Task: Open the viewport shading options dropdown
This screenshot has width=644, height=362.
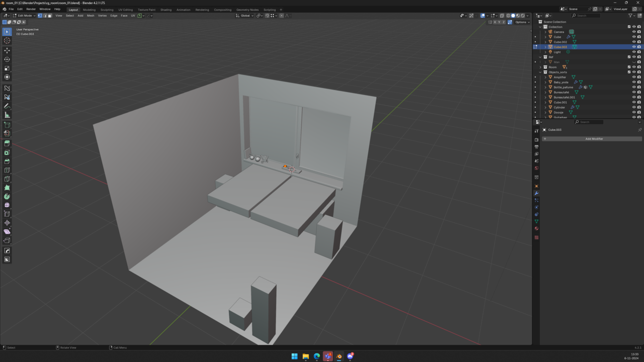Action: click(x=528, y=16)
